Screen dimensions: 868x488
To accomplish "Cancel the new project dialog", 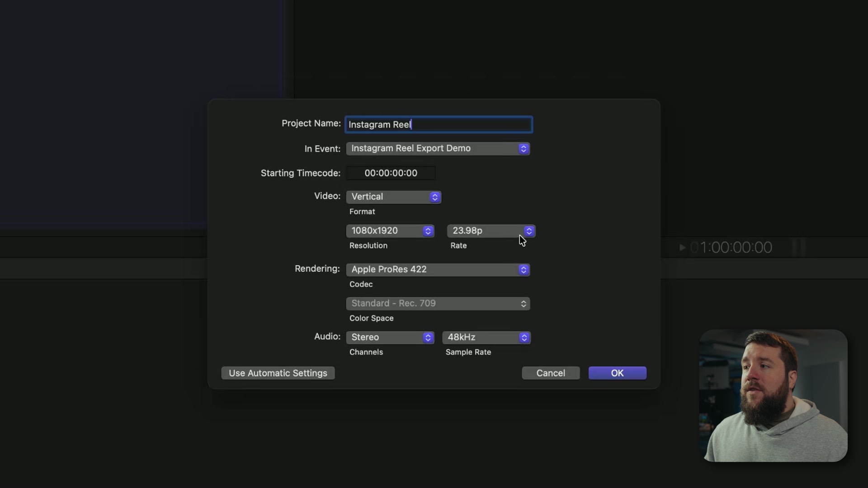I will pos(551,373).
